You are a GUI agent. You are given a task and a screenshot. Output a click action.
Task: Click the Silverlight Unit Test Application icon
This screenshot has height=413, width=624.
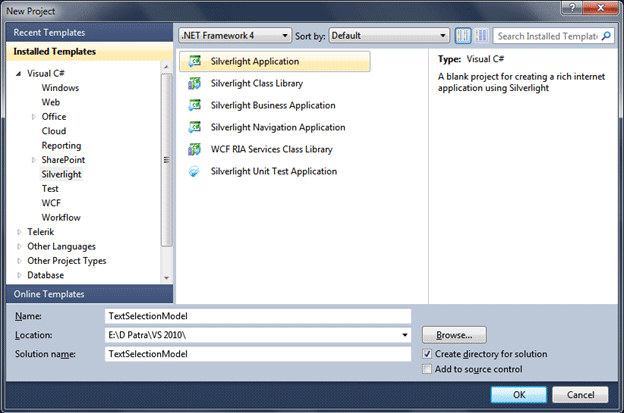[194, 171]
